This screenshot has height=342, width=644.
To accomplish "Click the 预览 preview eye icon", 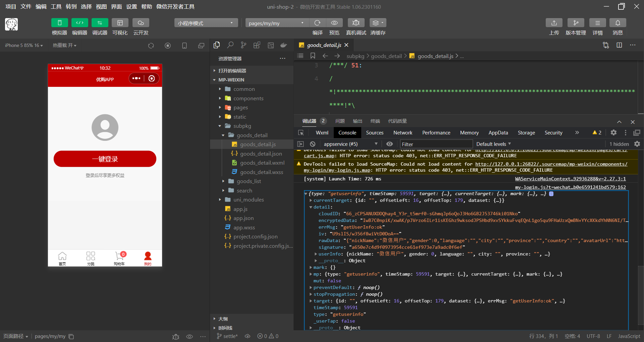I will [334, 23].
